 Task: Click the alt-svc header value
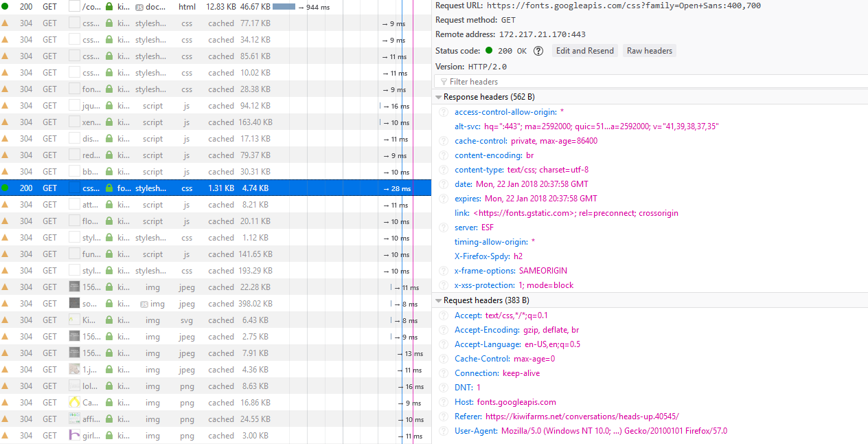(x=602, y=126)
